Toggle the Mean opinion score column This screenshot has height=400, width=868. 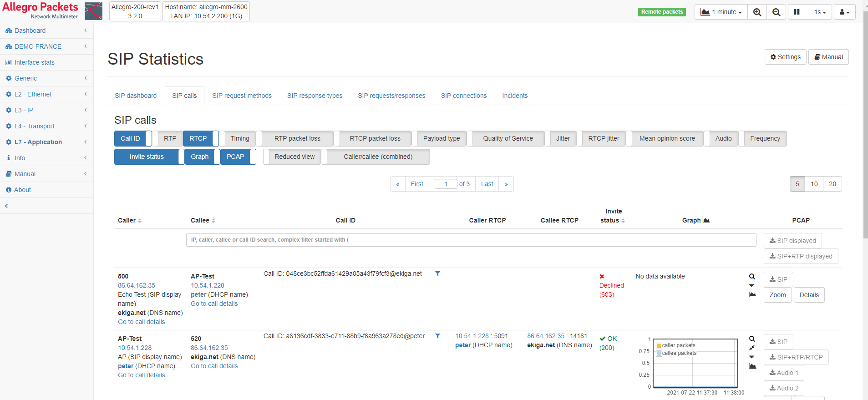point(665,138)
